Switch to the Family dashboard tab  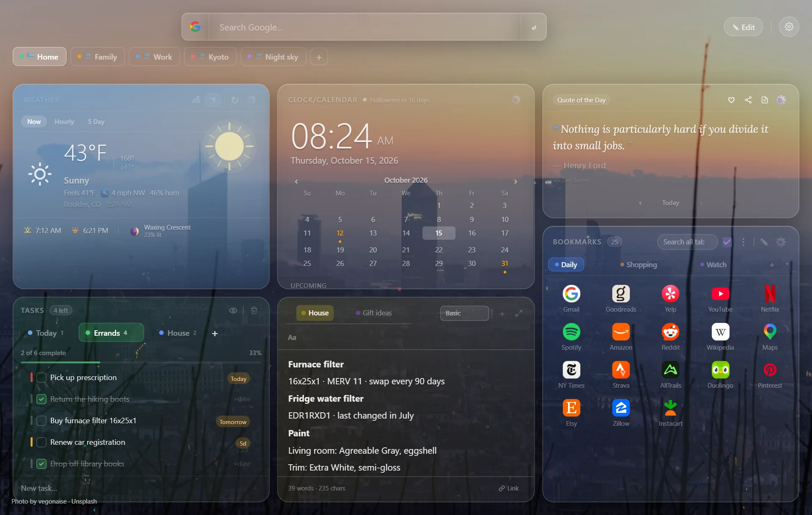click(97, 57)
